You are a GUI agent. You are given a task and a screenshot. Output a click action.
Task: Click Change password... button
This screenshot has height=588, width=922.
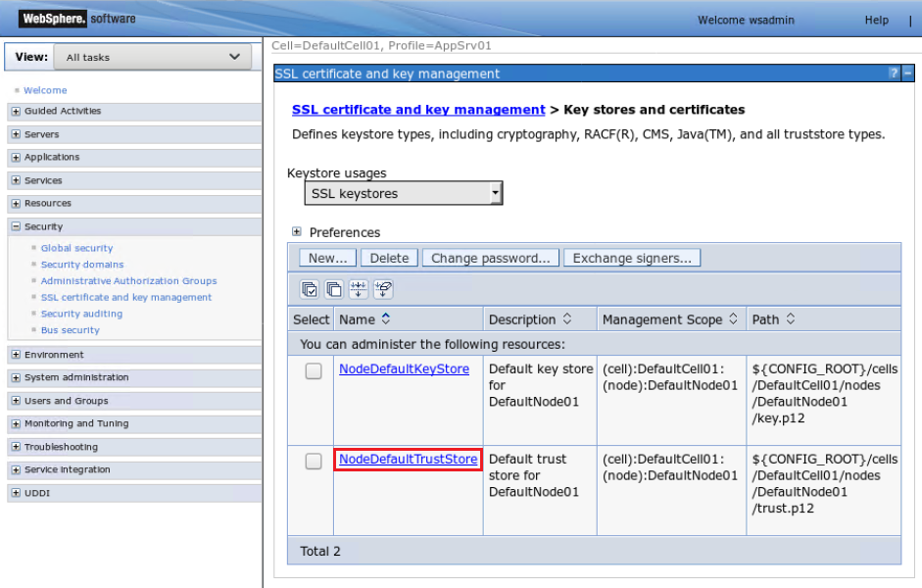click(x=491, y=258)
